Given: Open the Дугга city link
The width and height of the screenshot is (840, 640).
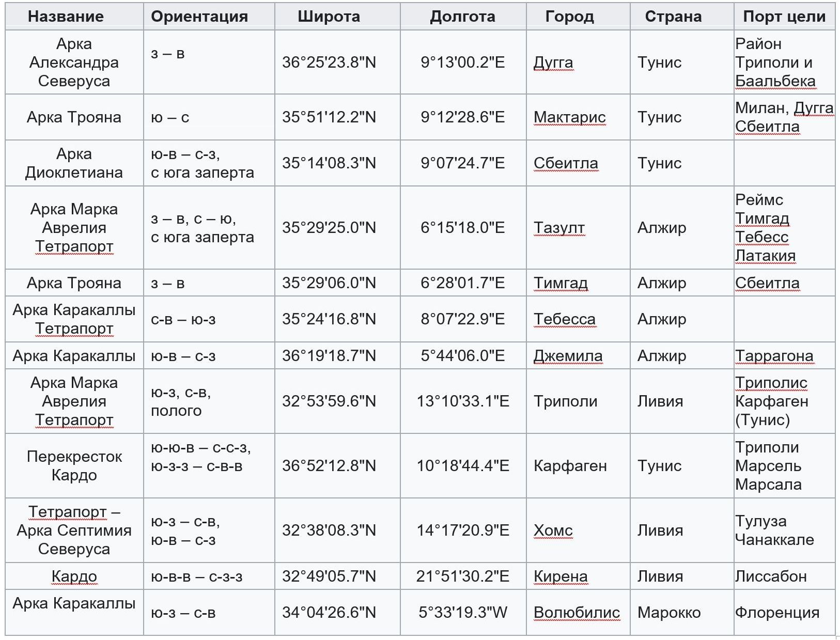Looking at the screenshot, I should 553,63.
